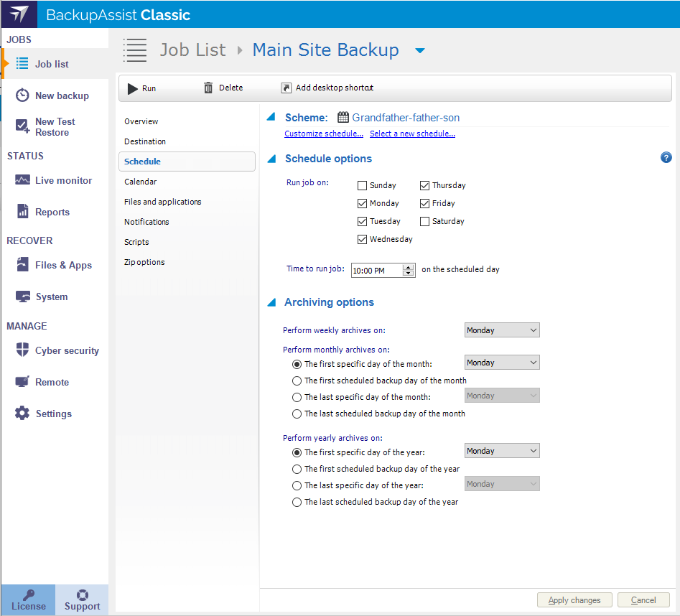Check the Saturday checkbox
The width and height of the screenshot is (680, 616).
(x=425, y=221)
